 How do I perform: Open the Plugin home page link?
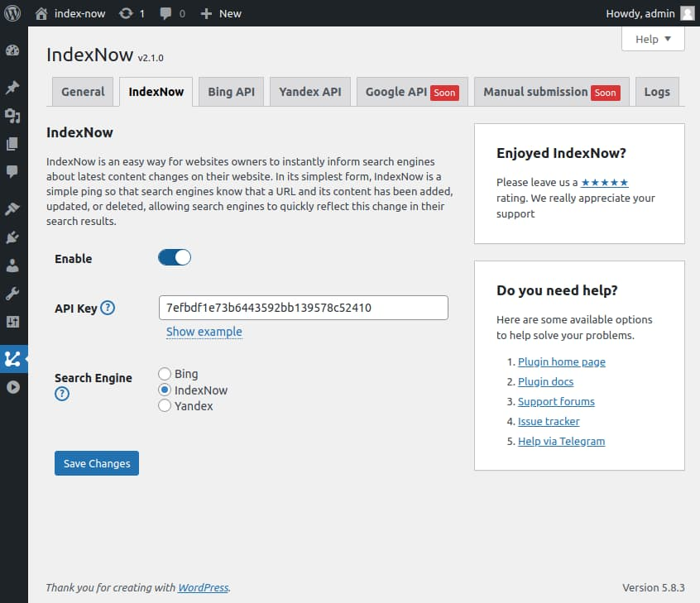click(562, 361)
